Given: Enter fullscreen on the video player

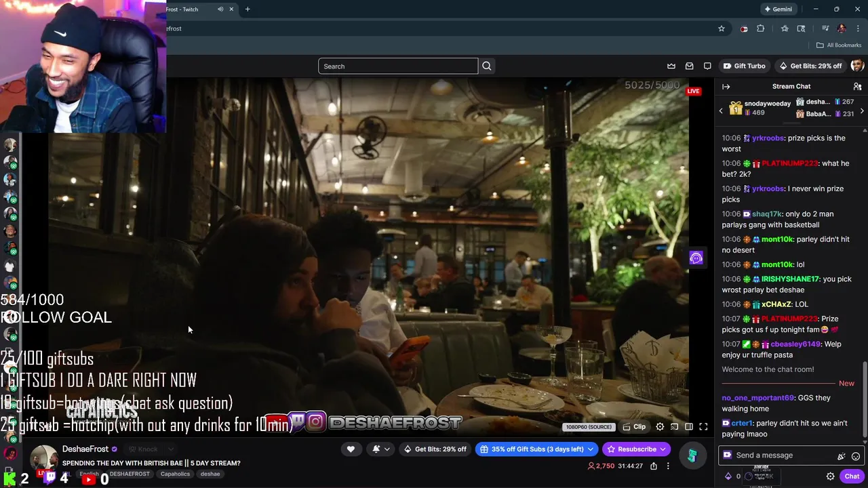Looking at the screenshot, I should click(x=703, y=427).
